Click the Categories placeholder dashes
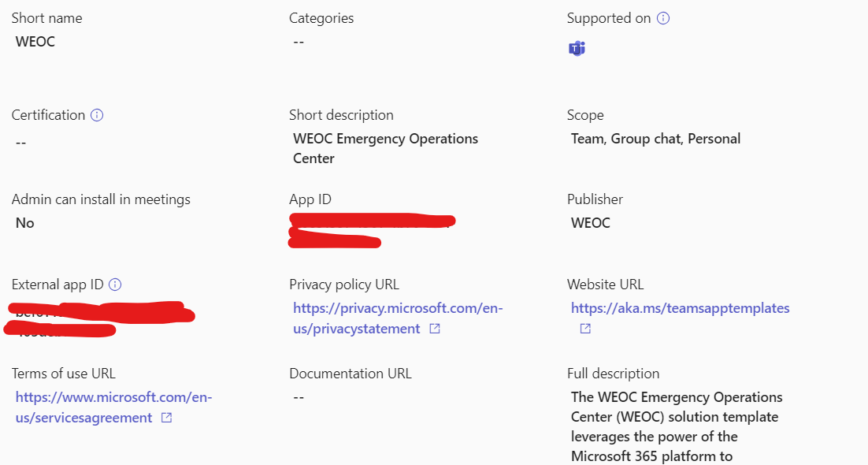This screenshot has width=868, height=465. [x=297, y=41]
